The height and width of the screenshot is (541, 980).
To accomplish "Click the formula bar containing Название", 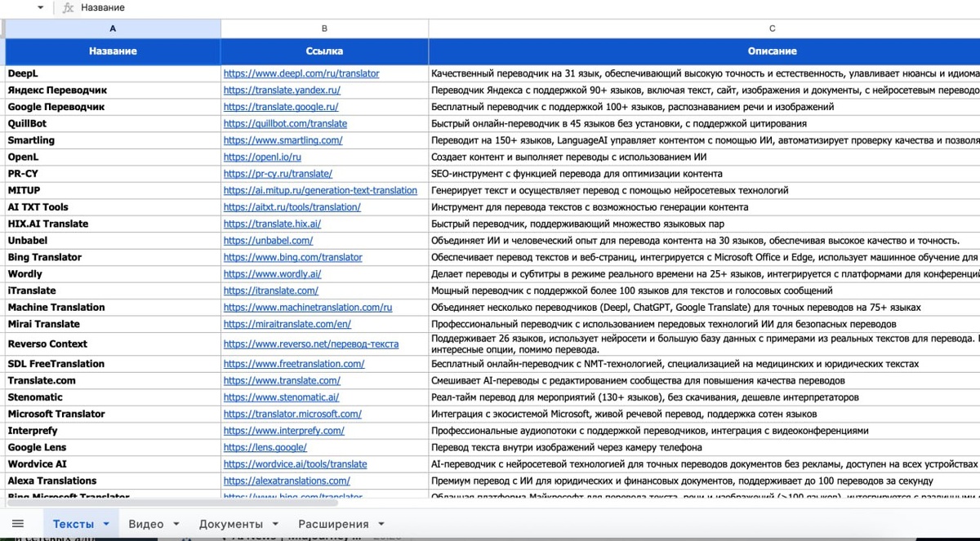I will click(529, 7).
